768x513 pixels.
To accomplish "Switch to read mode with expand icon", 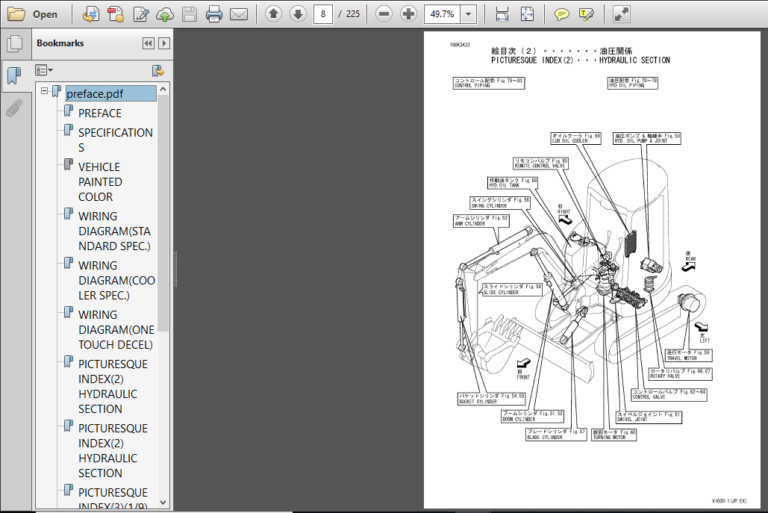I will pos(622,14).
